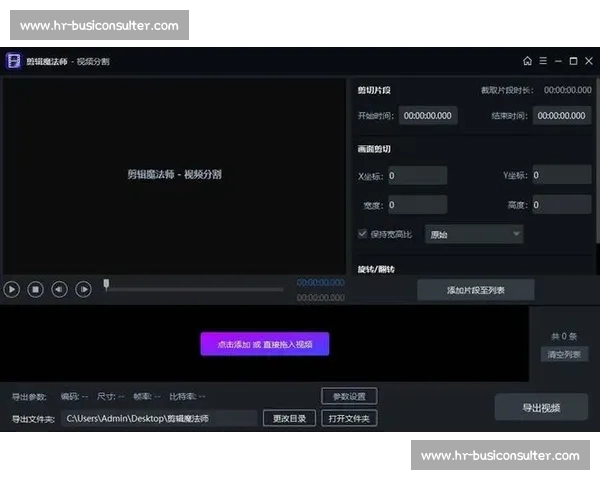Toggle 保持宽高比 checkbox
600x480 pixels.
pos(362,234)
